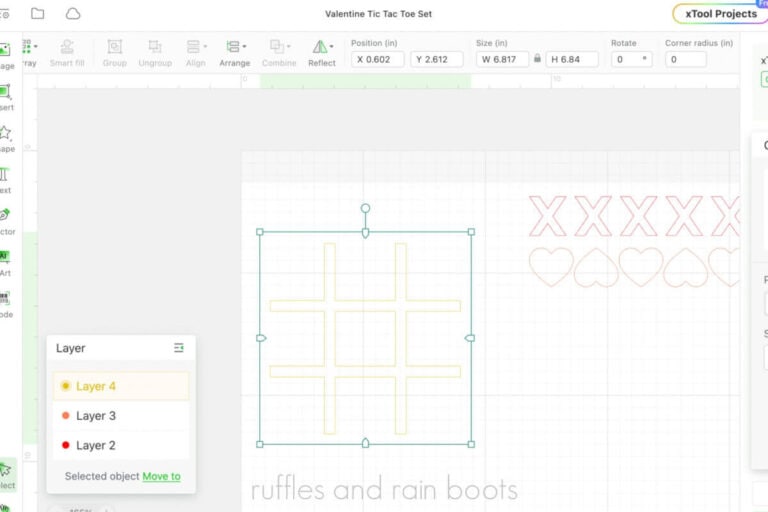Select the Smart fill tool
Image resolution: width=768 pixels, height=512 pixels.
(67, 53)
